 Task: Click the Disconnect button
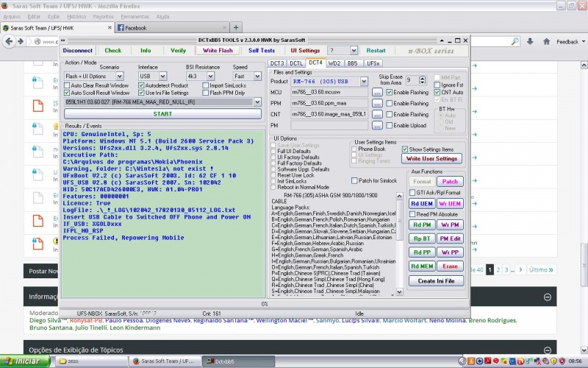[x=78, y=51]
